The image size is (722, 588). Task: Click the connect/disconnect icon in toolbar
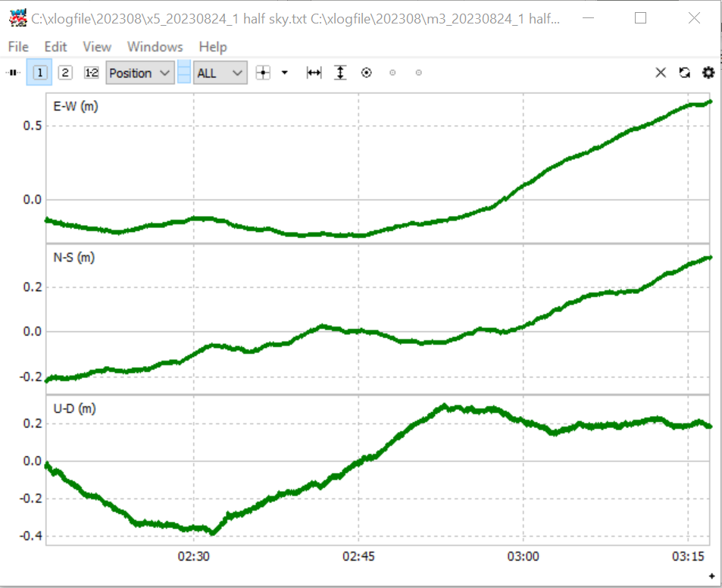(x=14, y=73)
